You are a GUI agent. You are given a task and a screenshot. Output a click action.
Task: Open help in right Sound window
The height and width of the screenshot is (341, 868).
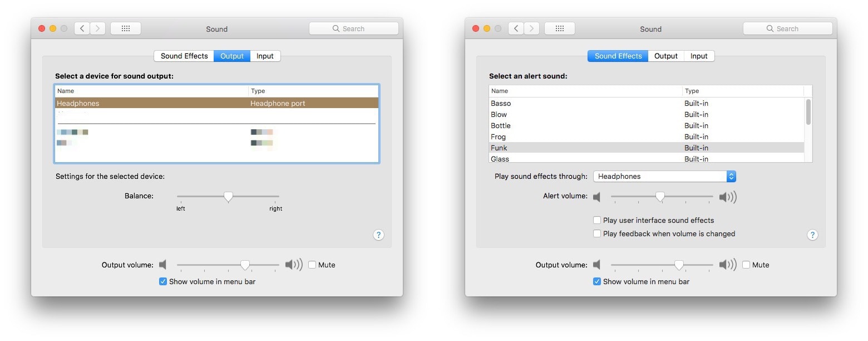812,235
